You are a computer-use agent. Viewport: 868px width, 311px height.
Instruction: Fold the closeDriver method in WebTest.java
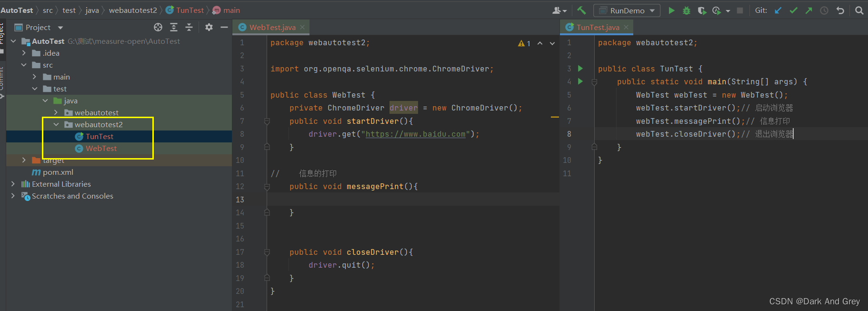tap(267, 252)
